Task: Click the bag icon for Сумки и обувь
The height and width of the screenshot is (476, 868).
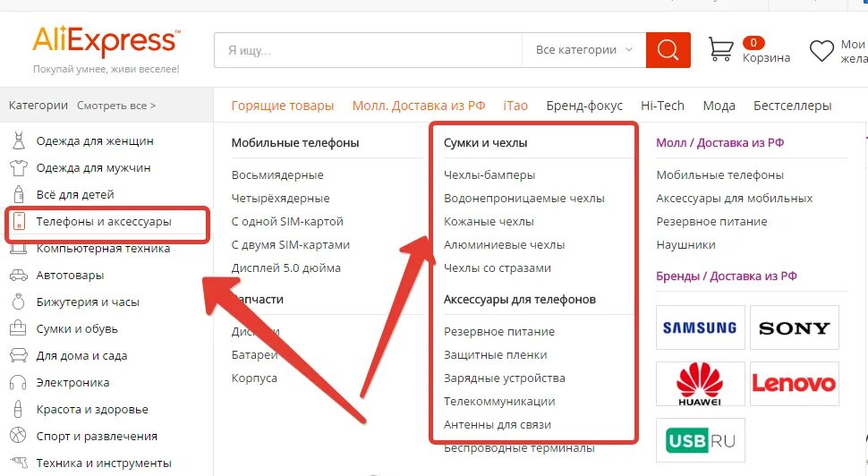Action: (18, 328)
